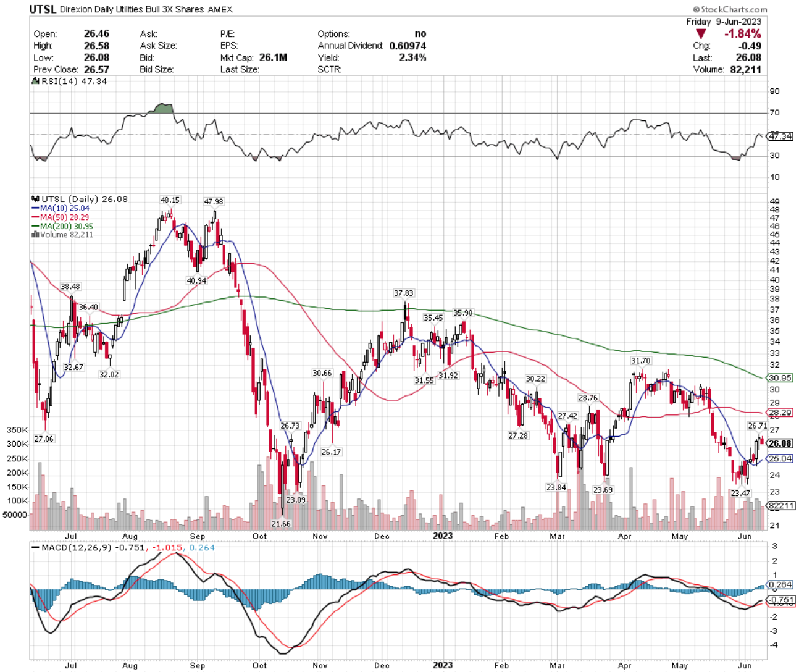Click the red 28.29 tag on price axis
This screenshot has height=672, width=799.
(780, 413)
